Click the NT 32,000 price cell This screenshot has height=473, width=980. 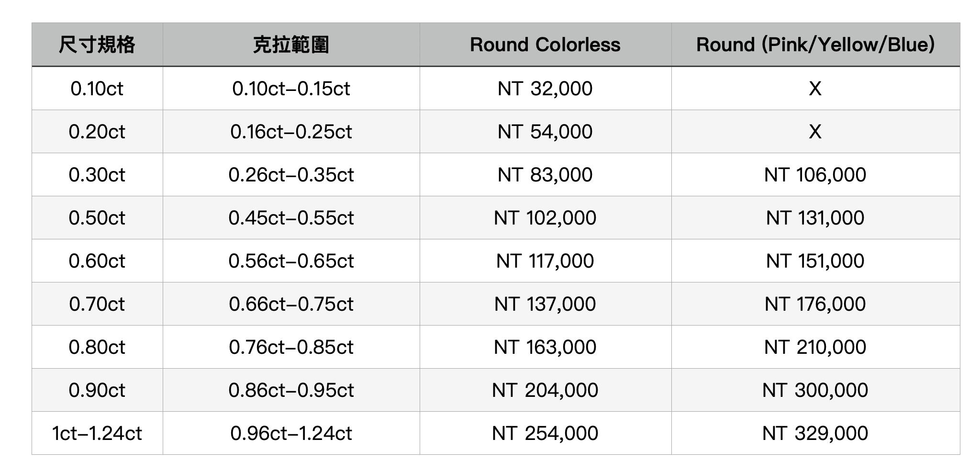(545, 89)
